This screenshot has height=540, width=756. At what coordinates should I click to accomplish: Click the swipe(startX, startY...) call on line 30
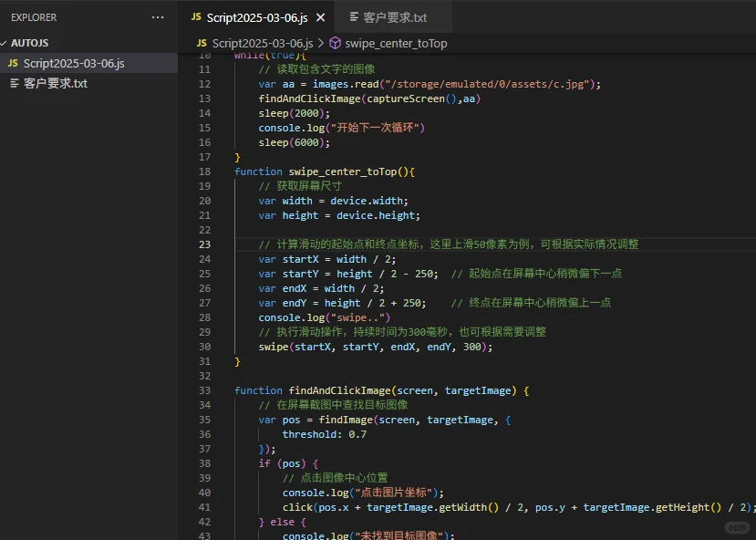point(376,348)
